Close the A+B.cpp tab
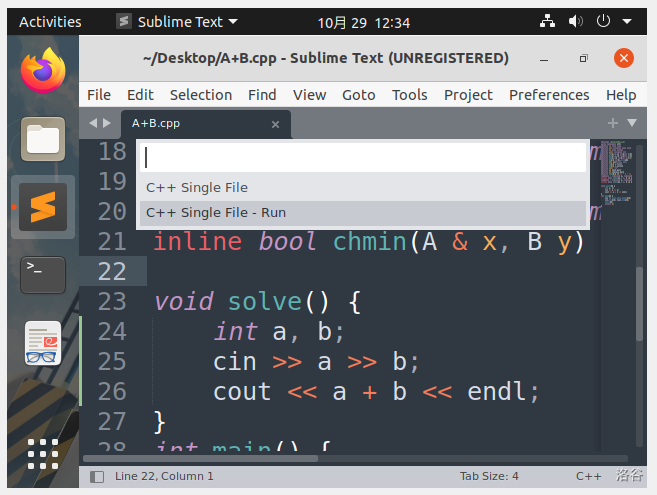This screenshot has width=657, height=495. click(x=276, y=124)
